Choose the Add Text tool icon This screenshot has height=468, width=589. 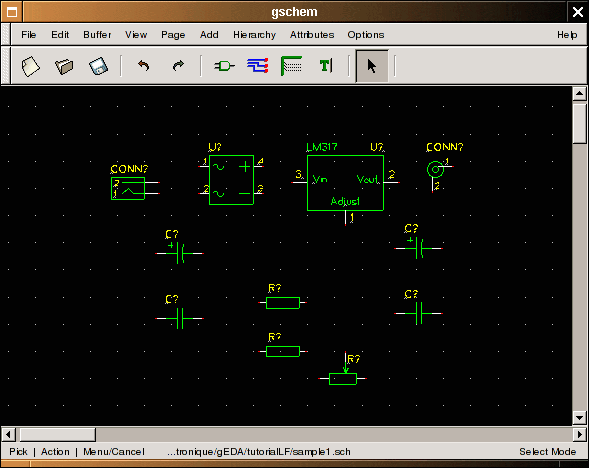pyautogui.click(x=326, y=66)
